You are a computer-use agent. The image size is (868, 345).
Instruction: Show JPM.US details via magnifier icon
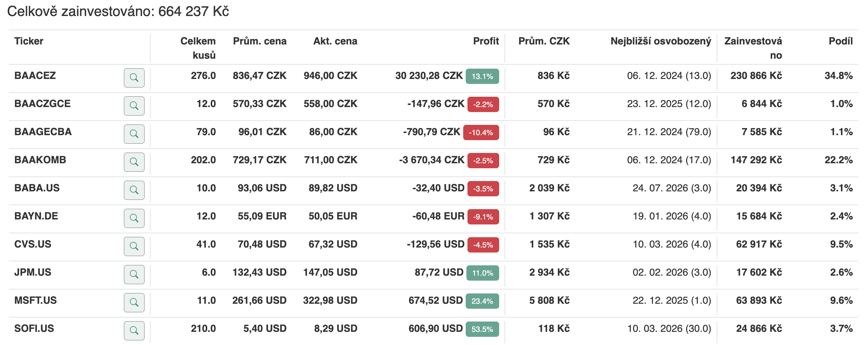tap(134, 274)
